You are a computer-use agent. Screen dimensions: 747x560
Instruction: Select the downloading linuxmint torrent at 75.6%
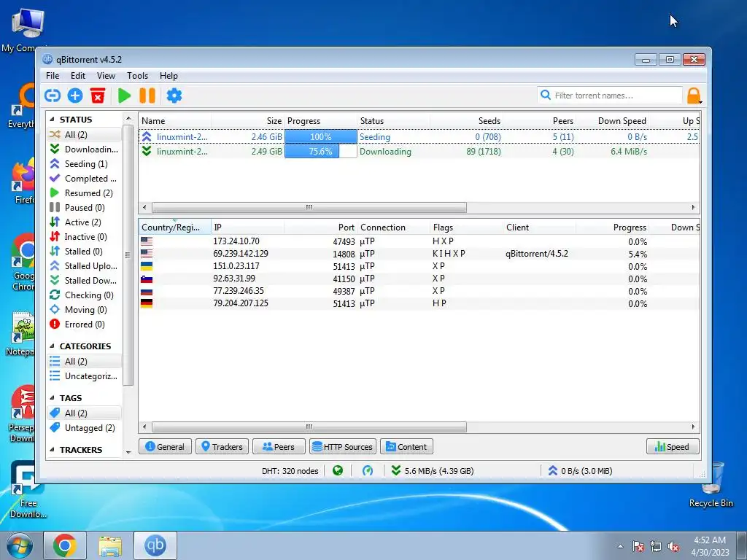(x=419, y=152)
